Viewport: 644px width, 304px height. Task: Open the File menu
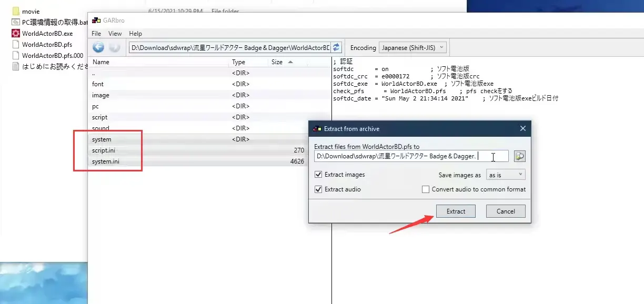[96, 34]
